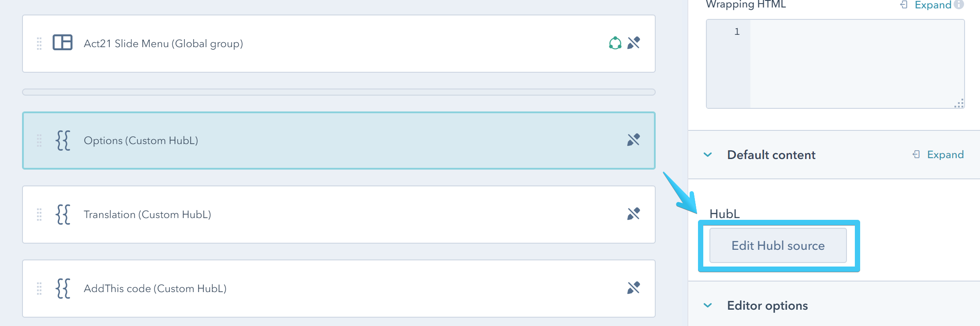Click the drag handle dots on Act21 Slide Menu
980x326 pixels.
coord(39,43)
